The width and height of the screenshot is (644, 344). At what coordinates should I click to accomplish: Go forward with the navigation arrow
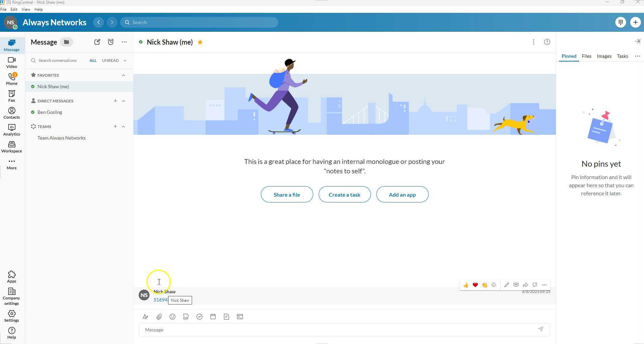[x=112, y=22]
